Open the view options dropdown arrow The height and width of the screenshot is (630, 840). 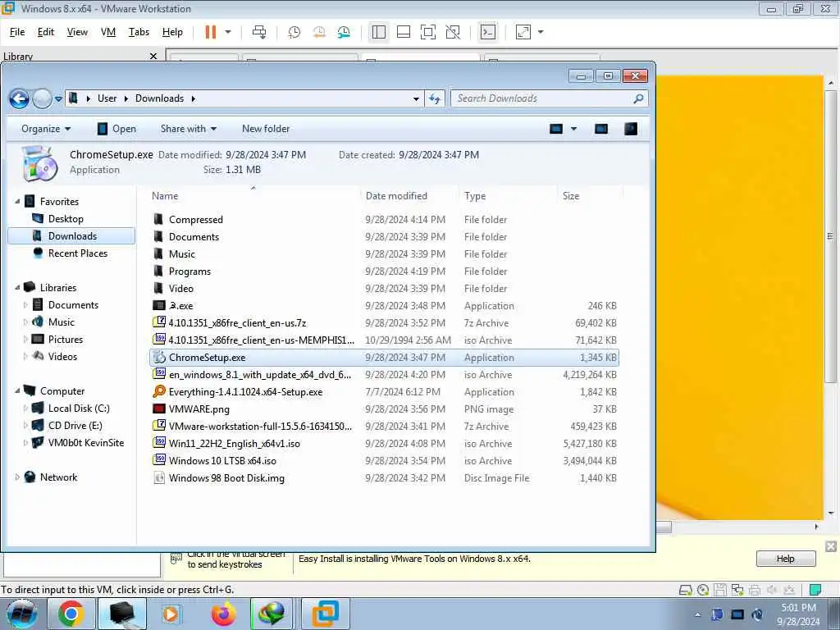click(573, 129)
